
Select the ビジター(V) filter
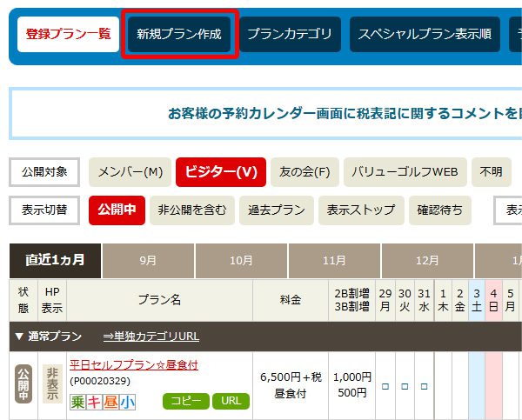point(221,172)
